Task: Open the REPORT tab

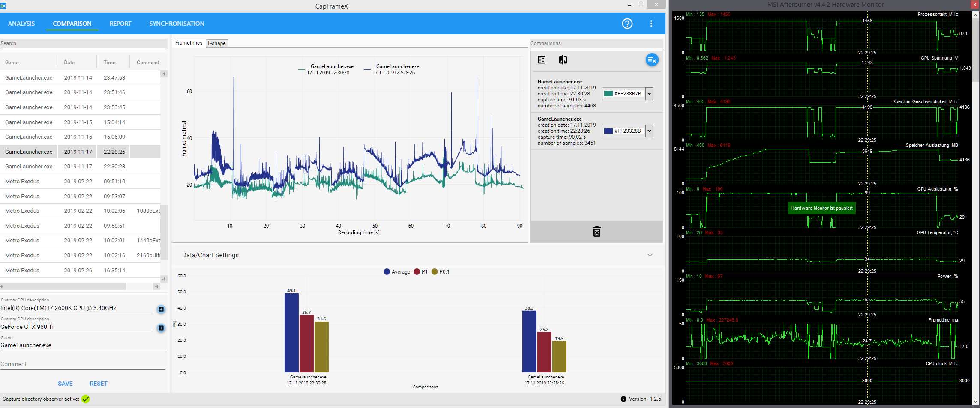Action: click(120, 24)
